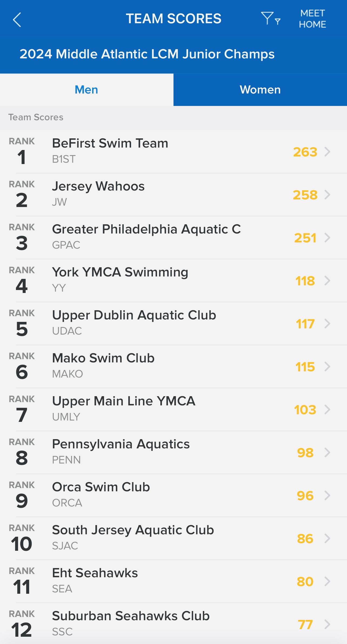Select the Men tab
Image resolution: width=347 pixels, height=644 pixels.
coord(86,90)
